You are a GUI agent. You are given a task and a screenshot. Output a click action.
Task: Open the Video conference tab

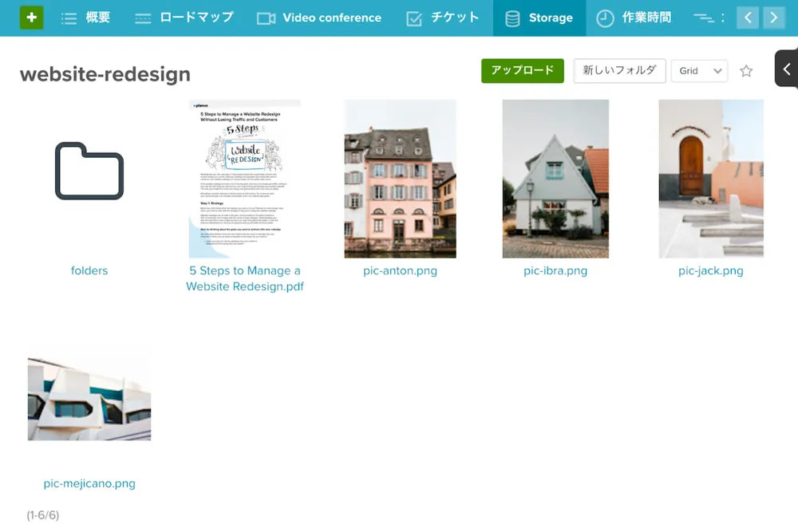(319, 18)
